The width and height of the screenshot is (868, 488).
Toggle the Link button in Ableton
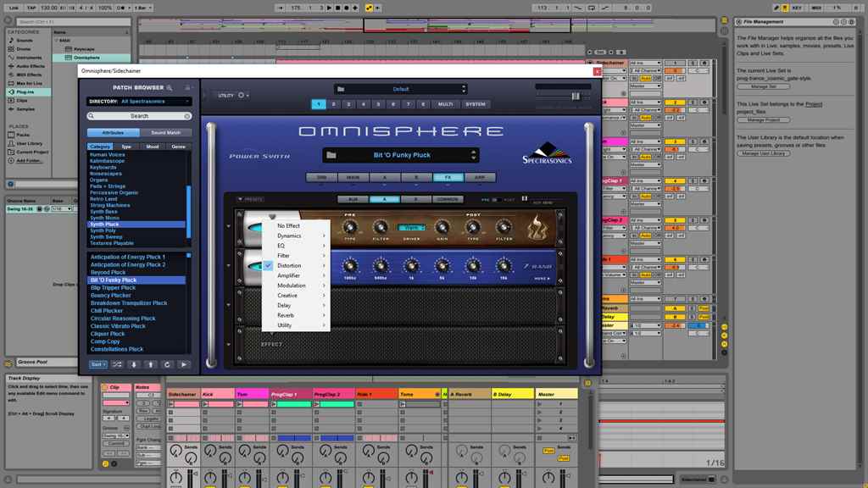point(14,8)
